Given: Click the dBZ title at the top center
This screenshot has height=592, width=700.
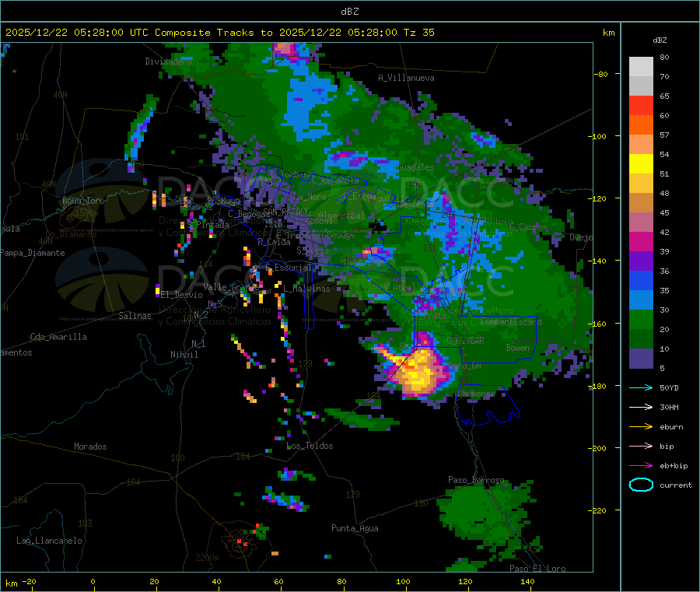Looking at the screenshot, I should tap(349, 12).
